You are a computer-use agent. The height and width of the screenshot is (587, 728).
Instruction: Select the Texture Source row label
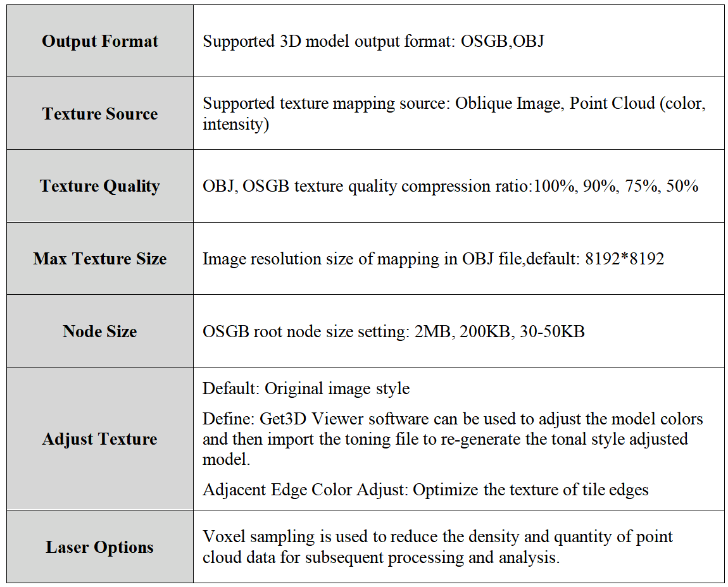(x=100, y=113)
